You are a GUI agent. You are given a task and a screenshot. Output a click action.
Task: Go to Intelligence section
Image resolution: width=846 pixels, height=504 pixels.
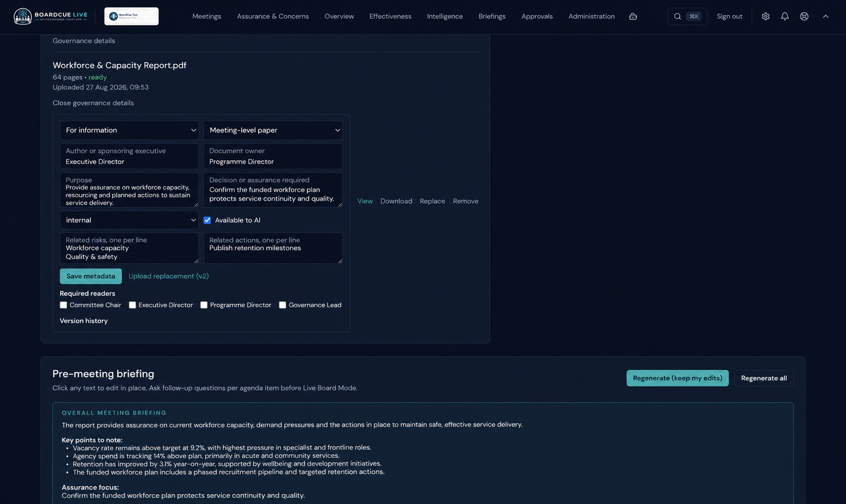[445, 16]
